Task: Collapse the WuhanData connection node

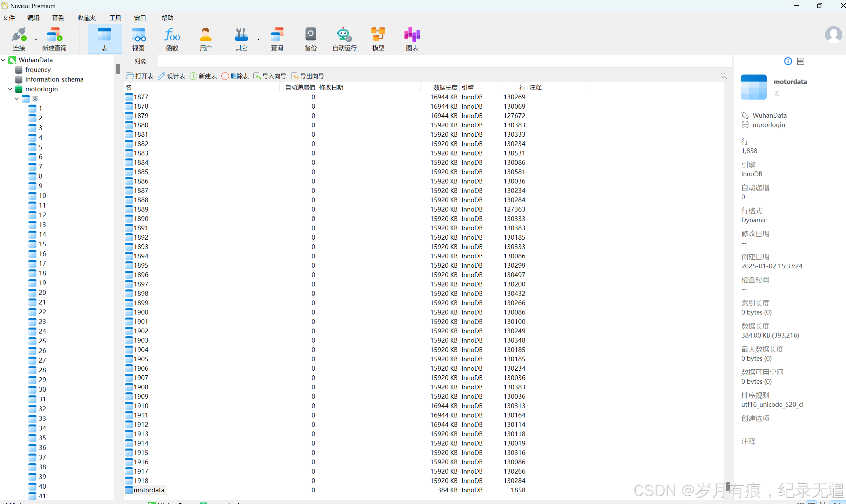Action: click(x=3, y=60)
